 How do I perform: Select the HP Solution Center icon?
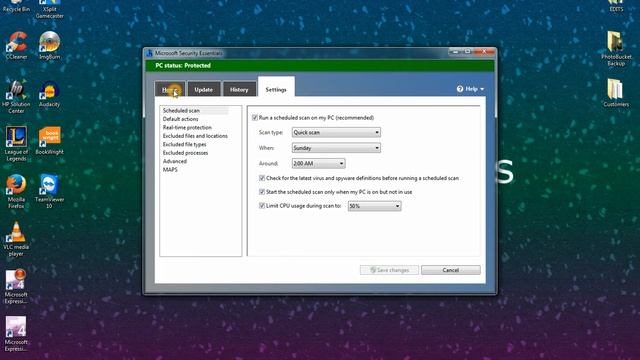pyautogui.click(x=16, y=96)
